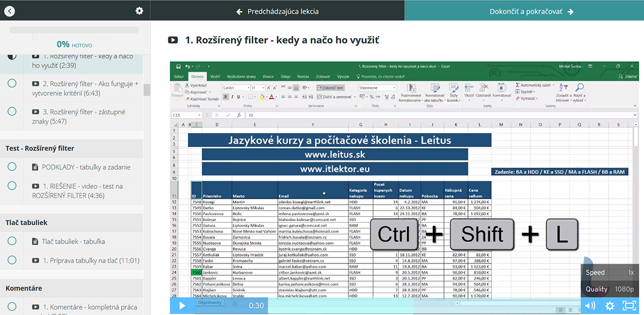This screenshot has width=644, height=315.
Task: Click Objednávky sheet tab in Excel video
Action: coord(210,303)
